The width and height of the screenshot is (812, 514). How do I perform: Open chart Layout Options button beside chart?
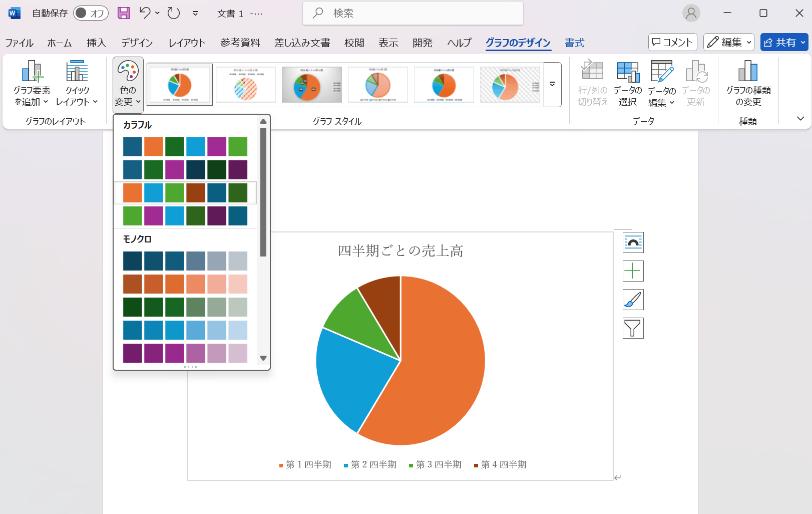633,242
